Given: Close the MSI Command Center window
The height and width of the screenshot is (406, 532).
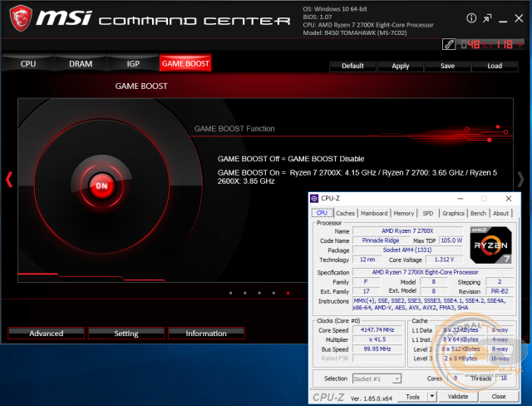Looking at the screenshot, I should (x=519, y=18).
